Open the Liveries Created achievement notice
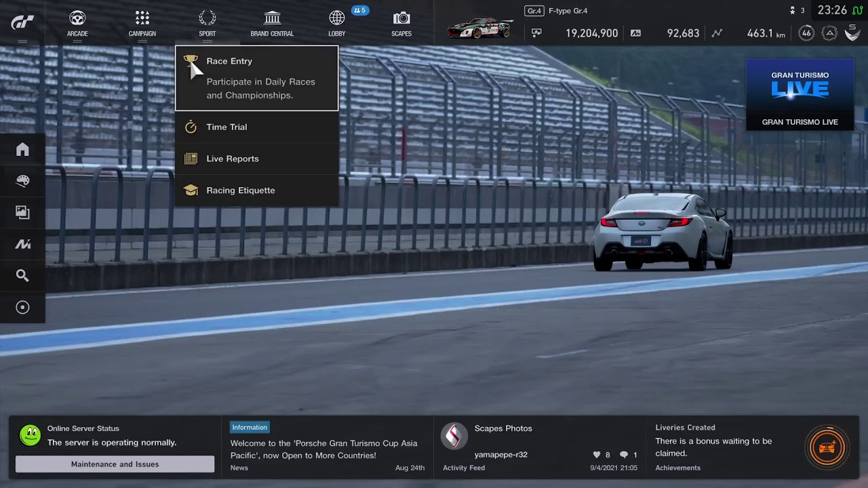The height and width of the screenshot is (488, 868). pyautogui.click(x=753, y=447)
